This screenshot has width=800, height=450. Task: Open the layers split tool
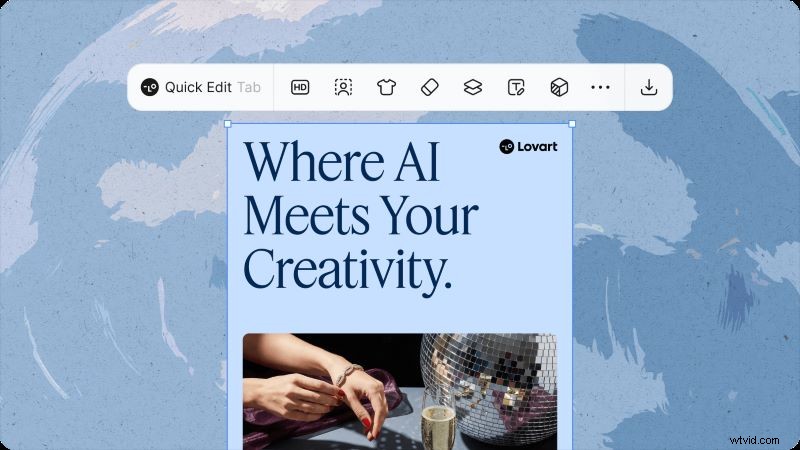coord(473,87)
